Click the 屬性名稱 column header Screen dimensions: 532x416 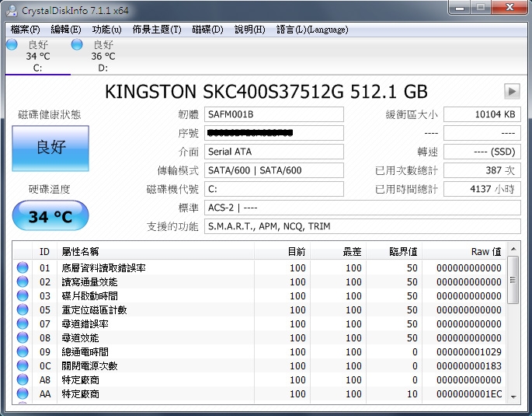coord(155,252)
